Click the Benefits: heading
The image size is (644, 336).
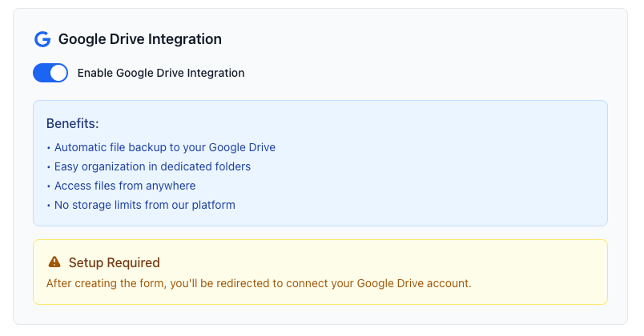click(x=73, y=123)
